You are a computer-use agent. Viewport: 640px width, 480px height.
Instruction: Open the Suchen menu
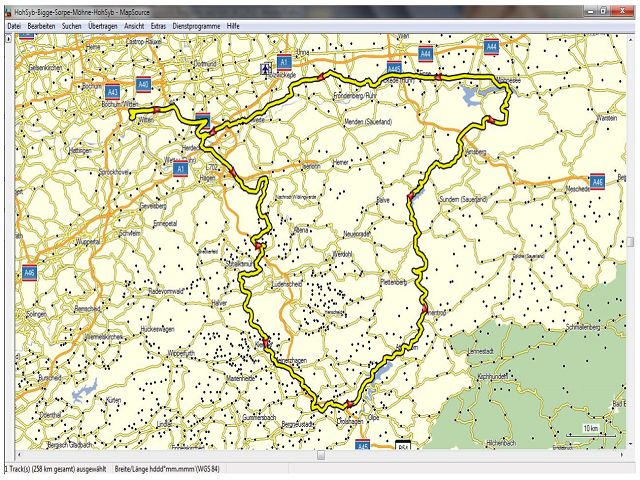[x=71, y=26]
